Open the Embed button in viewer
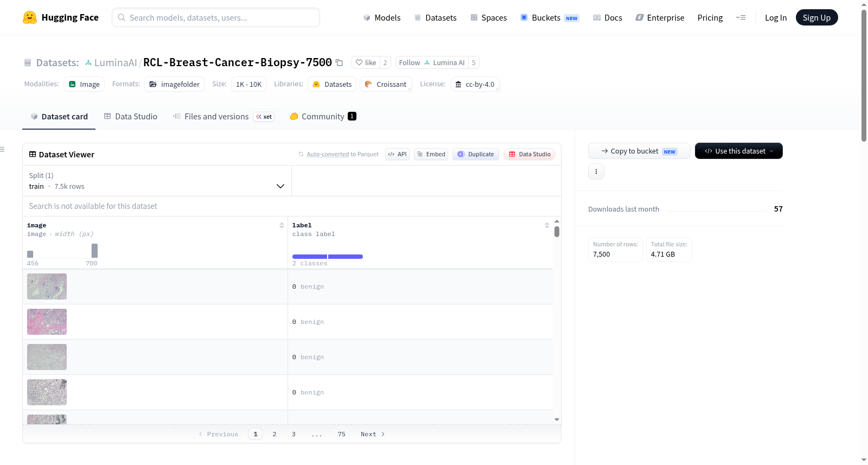 431,154
